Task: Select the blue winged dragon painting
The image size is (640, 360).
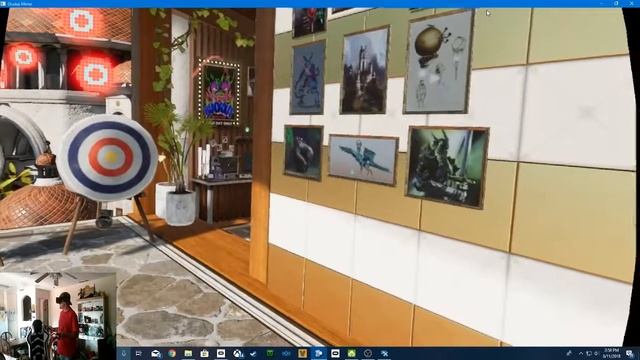Action: point(363,160)
